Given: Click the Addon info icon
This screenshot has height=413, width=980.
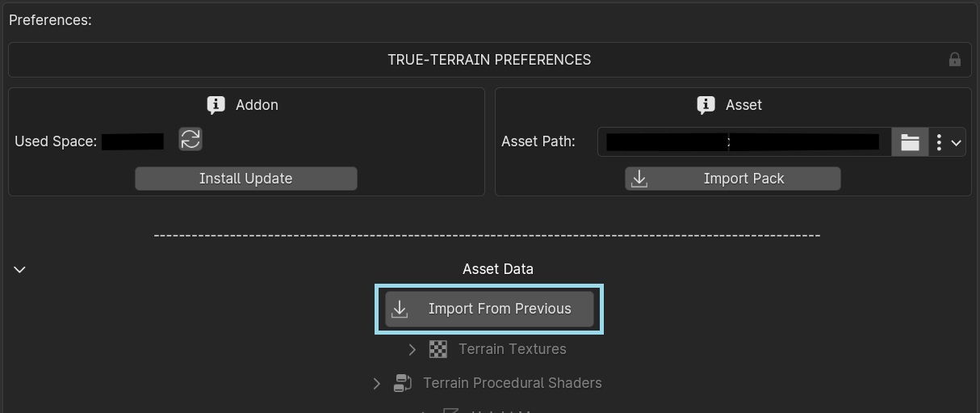Looking at the screenshot, I should click(216, 105).
